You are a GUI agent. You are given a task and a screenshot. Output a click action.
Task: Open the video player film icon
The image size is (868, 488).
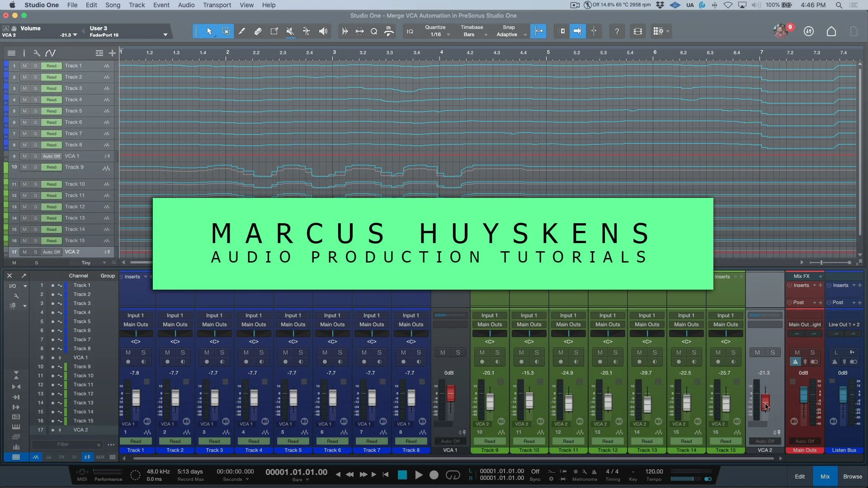point(637,31)
